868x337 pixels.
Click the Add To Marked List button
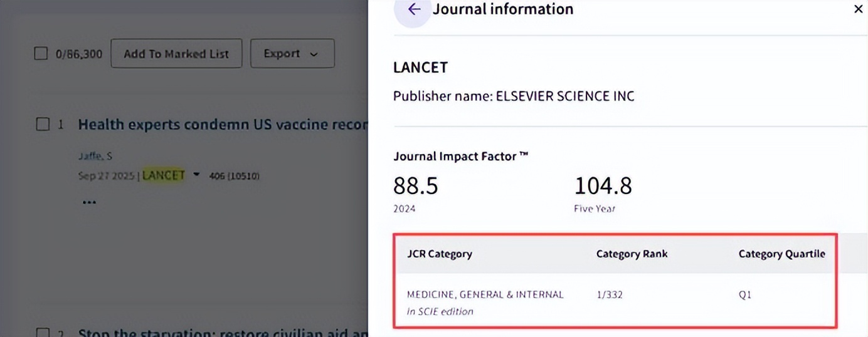(176, 54)
